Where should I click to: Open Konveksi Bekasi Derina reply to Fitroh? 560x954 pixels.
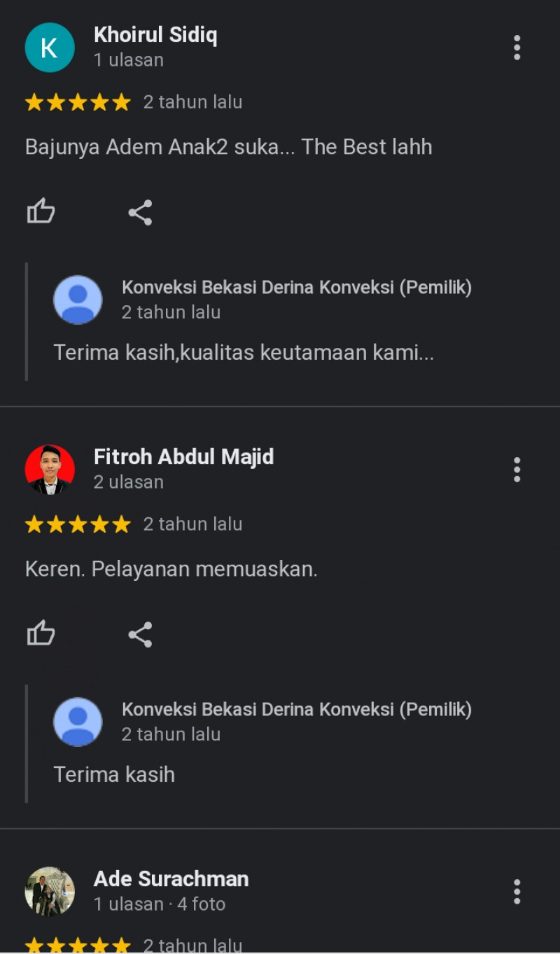pyautogui.click(x=297, y=710)
